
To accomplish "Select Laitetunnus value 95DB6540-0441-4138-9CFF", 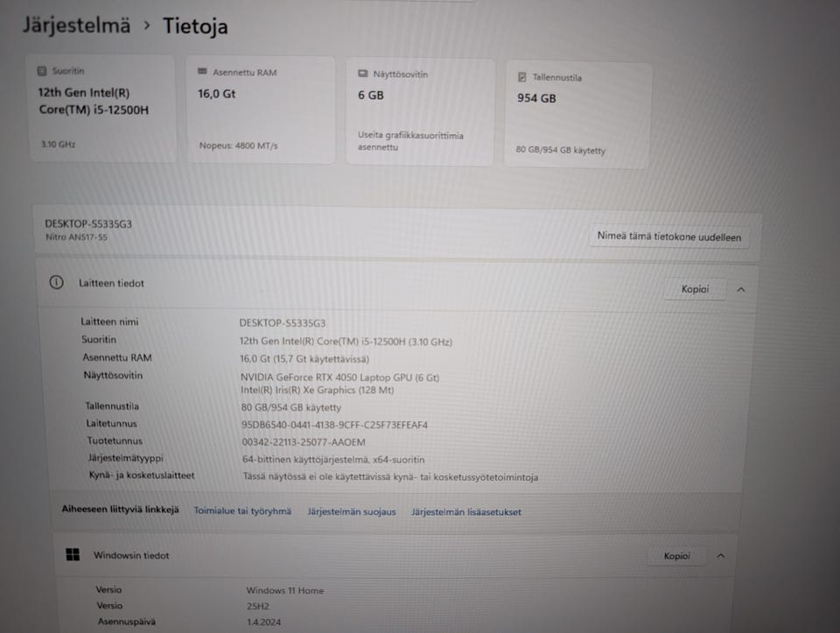I will click(x=334, y=425).
